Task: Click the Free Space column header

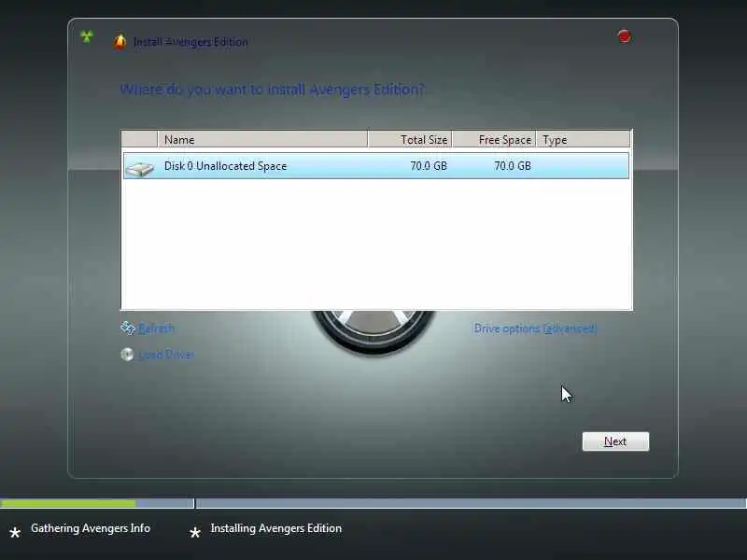Action: tap(495, 139)
